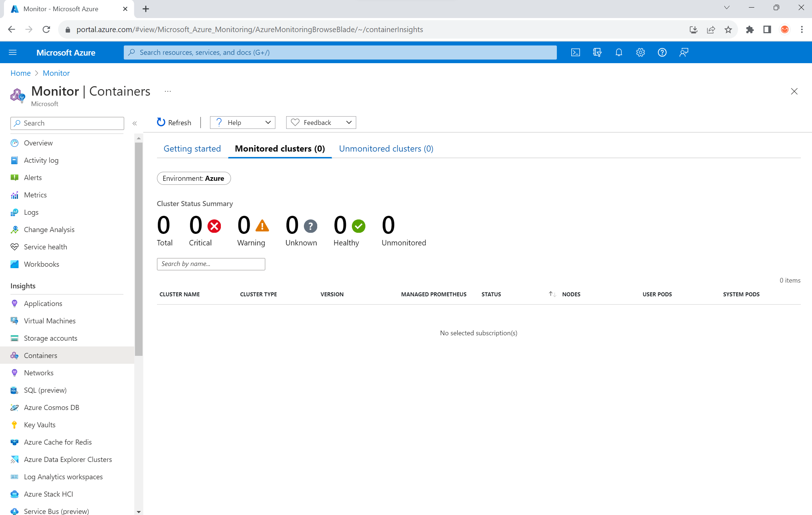Select the Monitored clusters (0) tab
Viewport: 812px width, 515px height.
coord(280,149)
